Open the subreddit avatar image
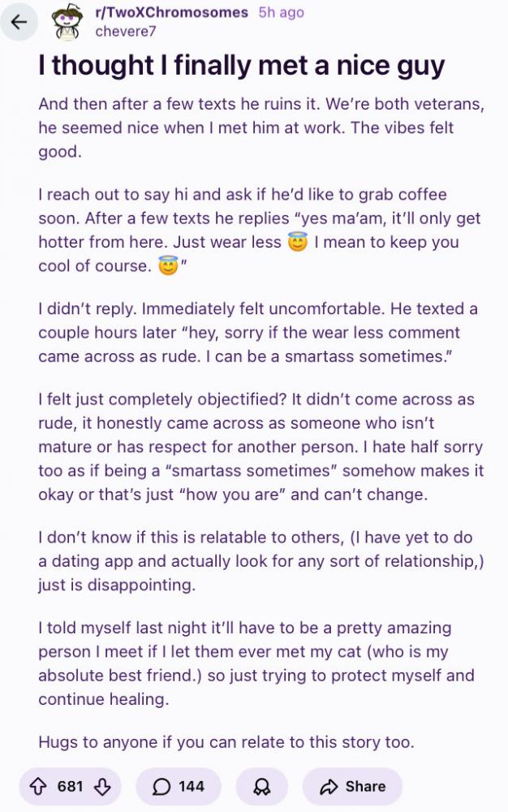 [68, 23]
